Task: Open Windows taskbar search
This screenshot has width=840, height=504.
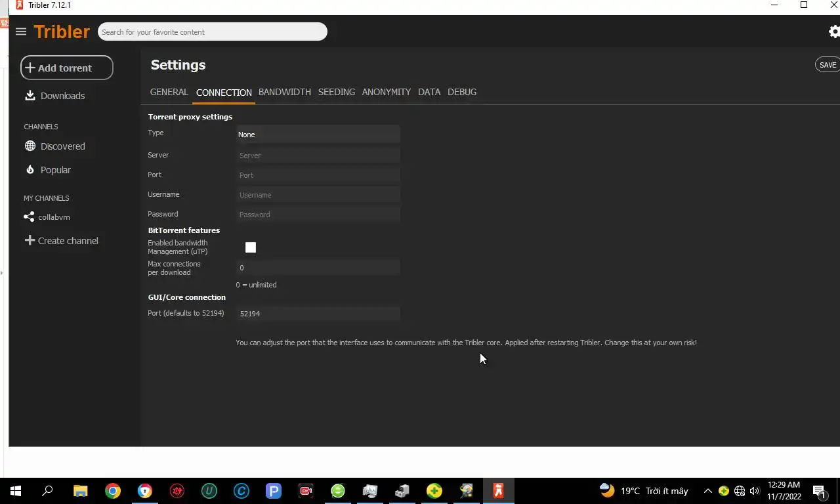Action: pyautogui.click(x=48, y=491)
